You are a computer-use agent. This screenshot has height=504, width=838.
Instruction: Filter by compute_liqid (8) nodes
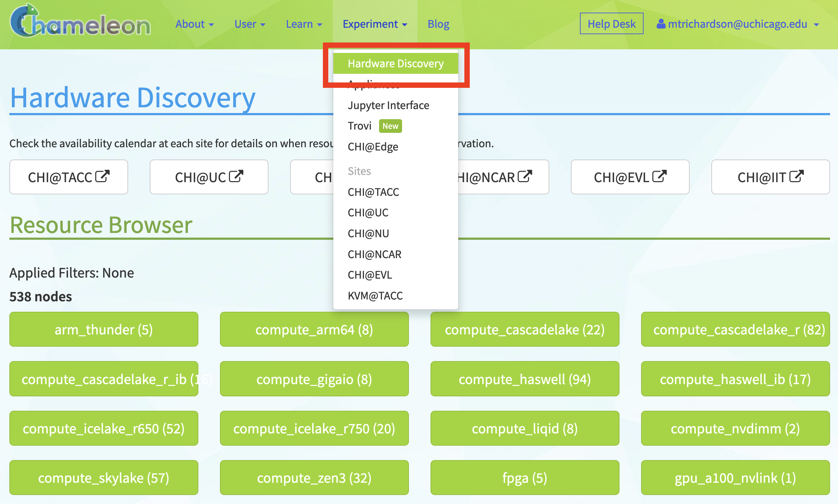pos(525,428)
